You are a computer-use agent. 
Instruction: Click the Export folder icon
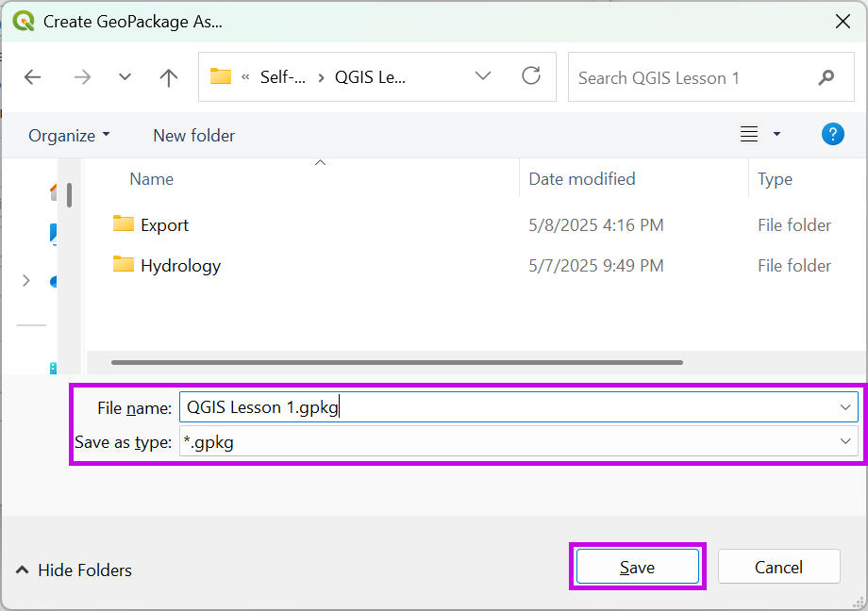tap(124, 224)
